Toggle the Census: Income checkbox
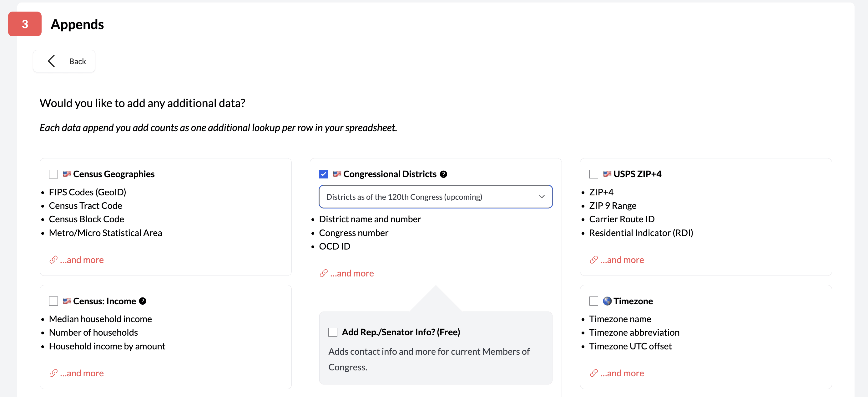868x397 pixels. [53, 301]
